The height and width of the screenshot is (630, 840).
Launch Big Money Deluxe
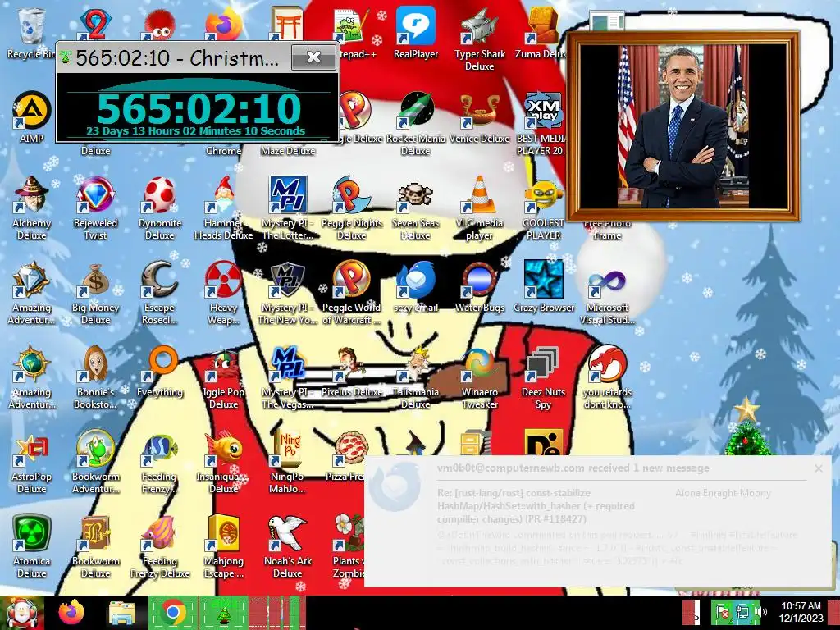click(95, 294)
